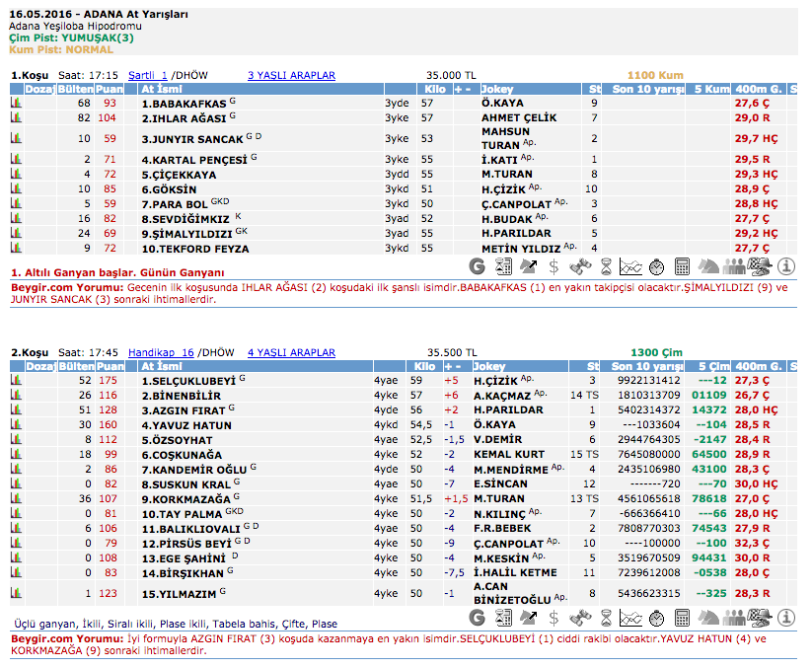Click the bar chart icon beside SELÇUKLUBEYİ
The width and height of the screenshot is (812, 668).
pos(16,380)
